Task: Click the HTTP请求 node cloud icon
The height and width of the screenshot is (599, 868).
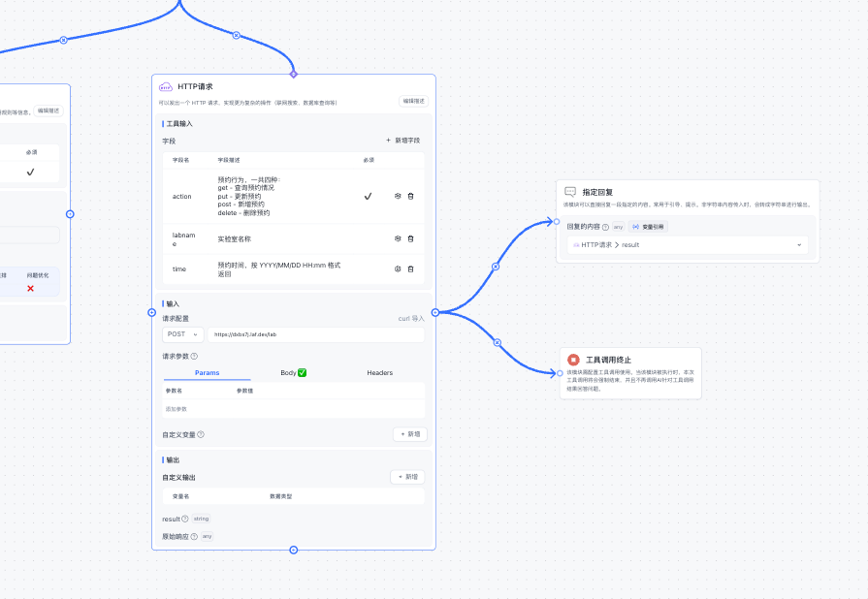Action: [166, 86]
